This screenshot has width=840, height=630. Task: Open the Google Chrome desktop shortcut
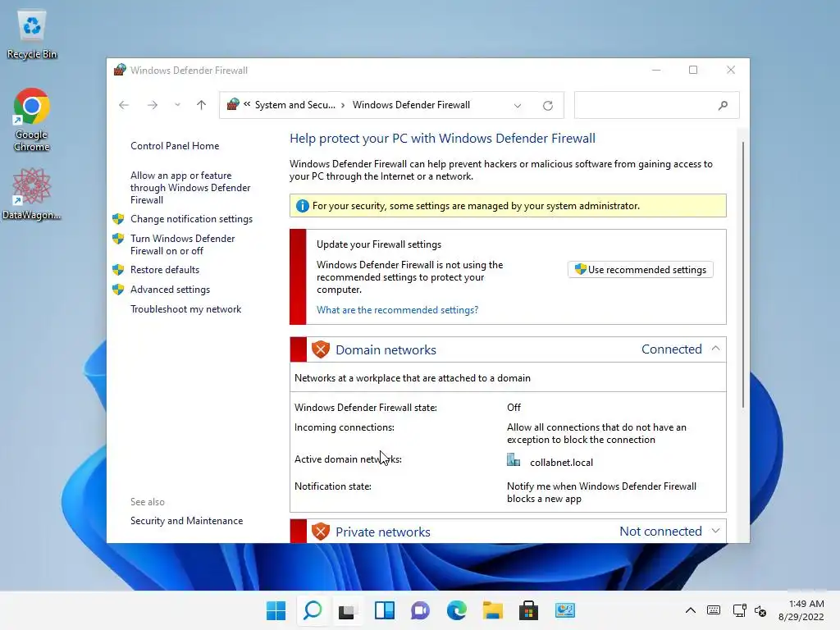[x=32, y=120]
